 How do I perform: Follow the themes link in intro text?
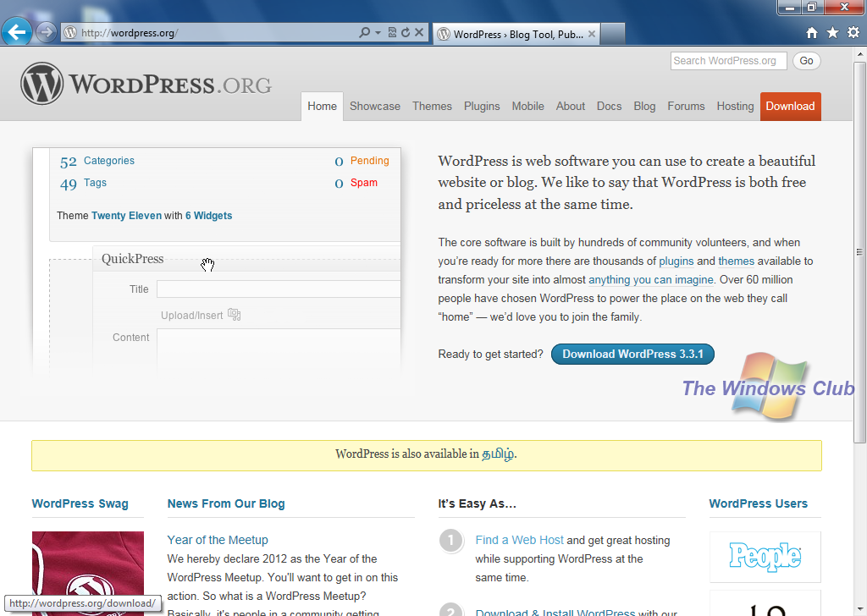point(736,261)
